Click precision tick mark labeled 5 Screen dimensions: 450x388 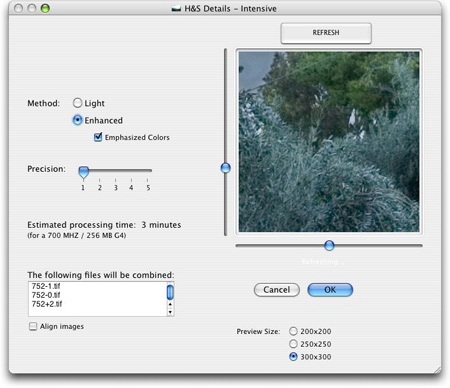148,185
